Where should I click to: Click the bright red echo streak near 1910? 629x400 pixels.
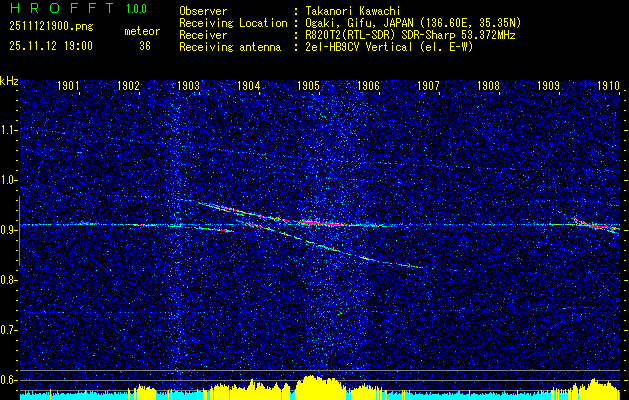tap(596, 225)
